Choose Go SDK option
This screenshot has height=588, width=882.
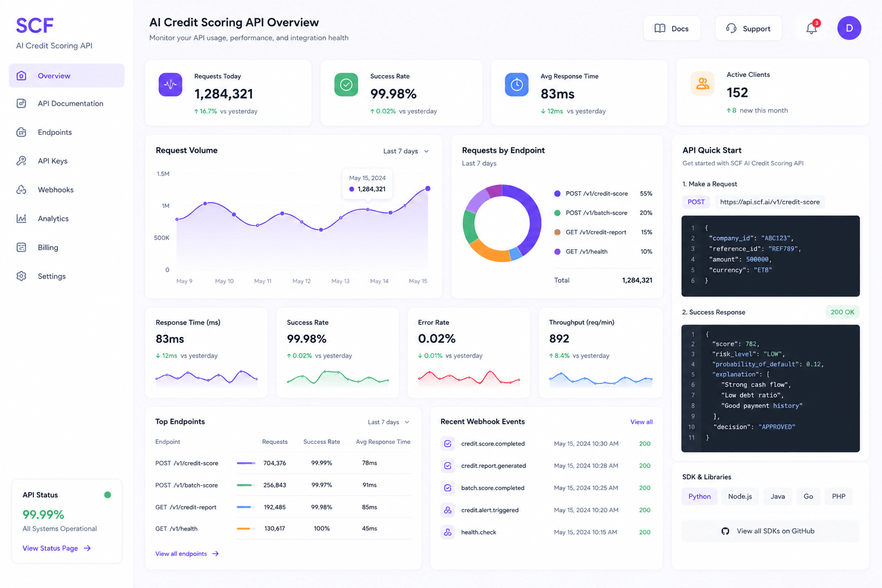click(x=808, y=497)
